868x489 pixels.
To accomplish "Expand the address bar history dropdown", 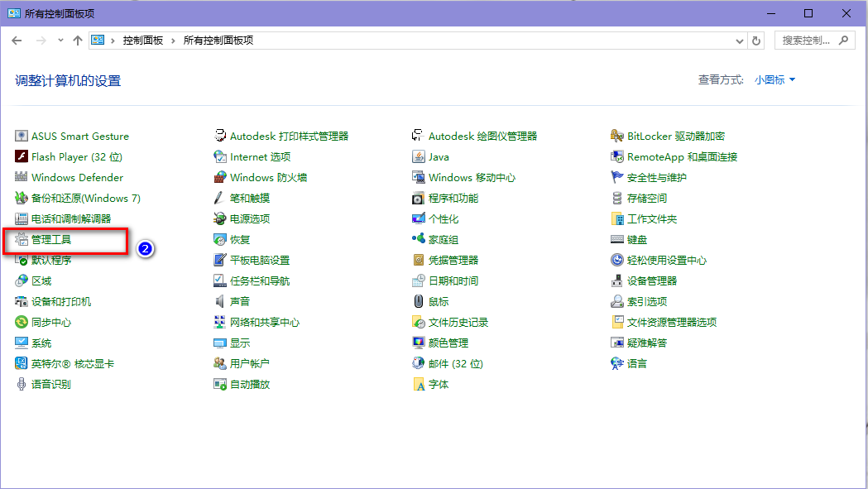I will pos(739,41).
